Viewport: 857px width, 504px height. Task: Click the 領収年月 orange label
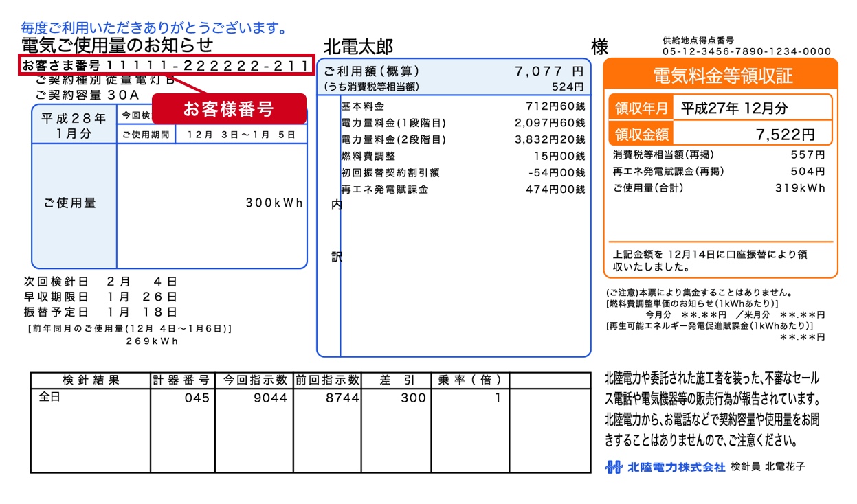point(641,108)
